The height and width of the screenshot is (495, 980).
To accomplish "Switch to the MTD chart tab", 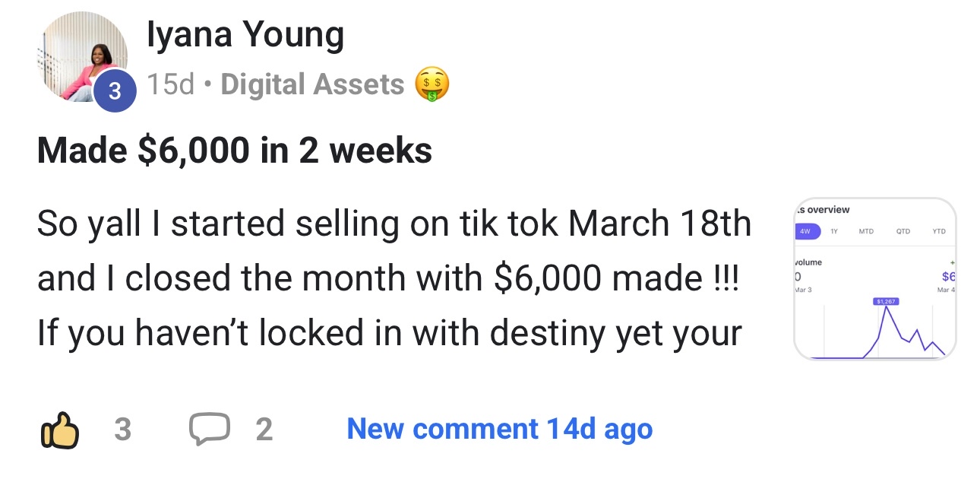I will point(866,231).
